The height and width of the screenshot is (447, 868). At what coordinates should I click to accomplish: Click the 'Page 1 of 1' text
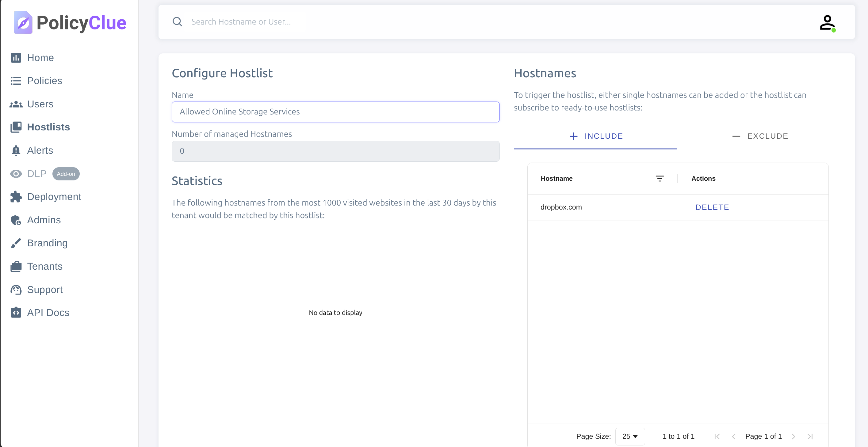pos(763,436)
